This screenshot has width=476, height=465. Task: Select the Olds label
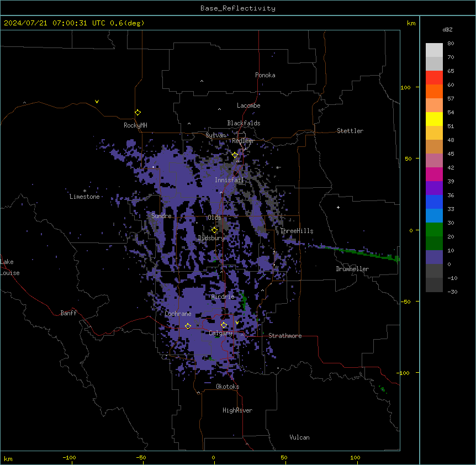coord(214,218)
